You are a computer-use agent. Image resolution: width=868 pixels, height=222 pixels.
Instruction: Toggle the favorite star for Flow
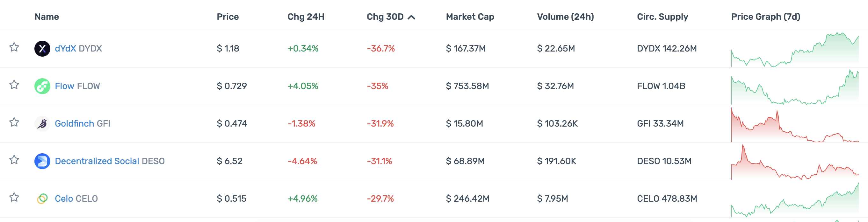tap(14, 85)
